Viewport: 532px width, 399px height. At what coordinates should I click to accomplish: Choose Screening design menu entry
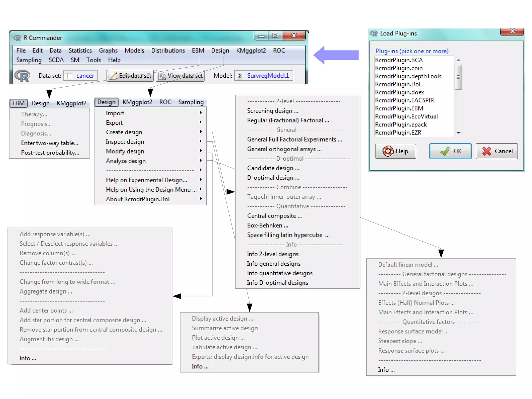point(273,111)
